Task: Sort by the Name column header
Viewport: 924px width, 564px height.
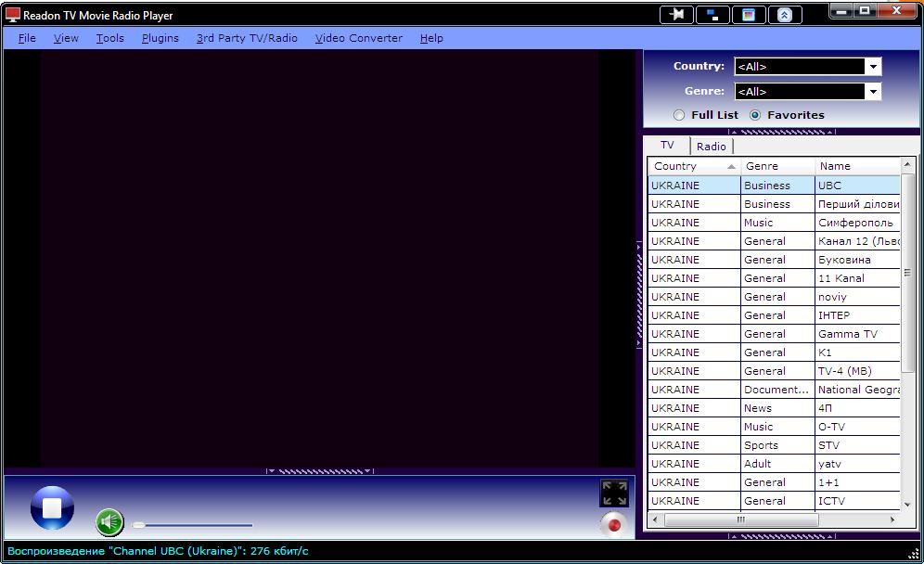Action: point(857,166)
